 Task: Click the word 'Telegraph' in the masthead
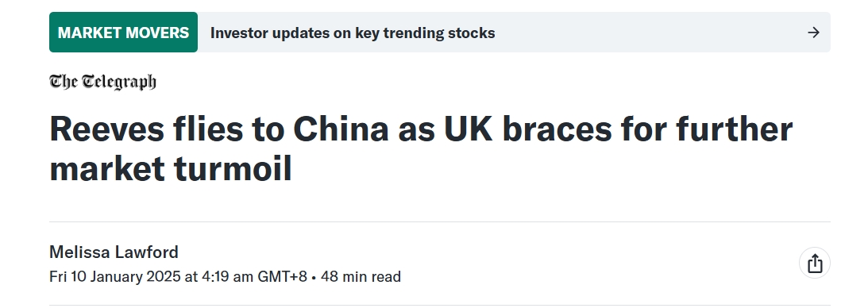[x=119, y=82]
